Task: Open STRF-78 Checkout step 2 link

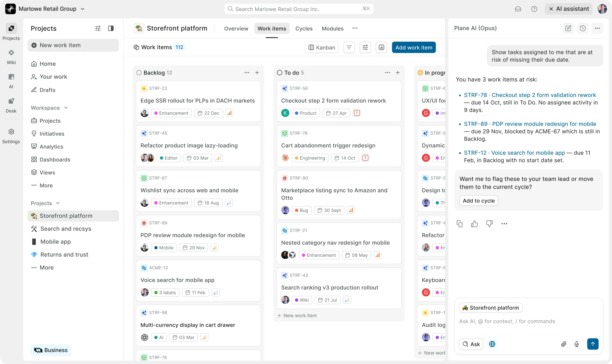Action: point(530,95)
